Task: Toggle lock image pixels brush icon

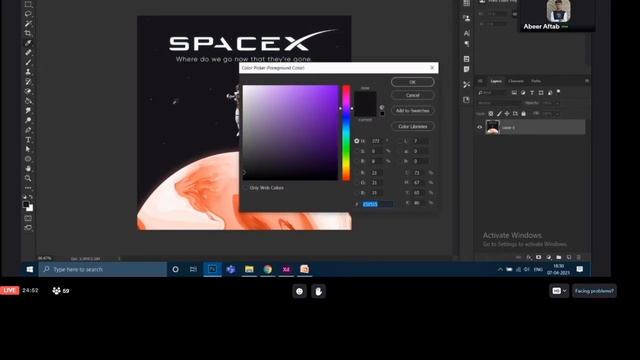Action: 499,113
